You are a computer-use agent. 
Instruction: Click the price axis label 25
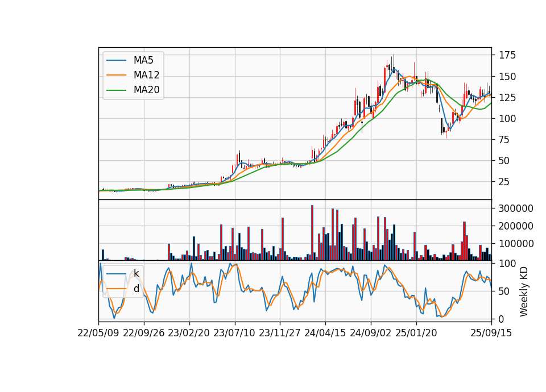[504, 182]
